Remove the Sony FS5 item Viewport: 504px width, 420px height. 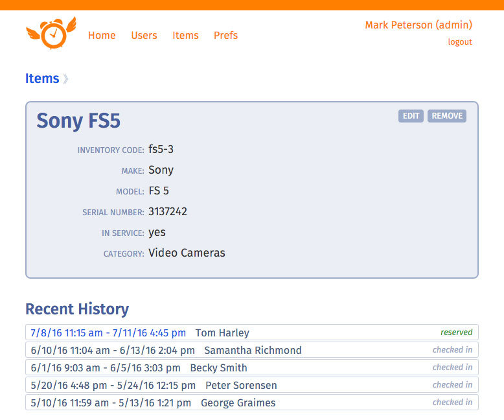point(447,116)
